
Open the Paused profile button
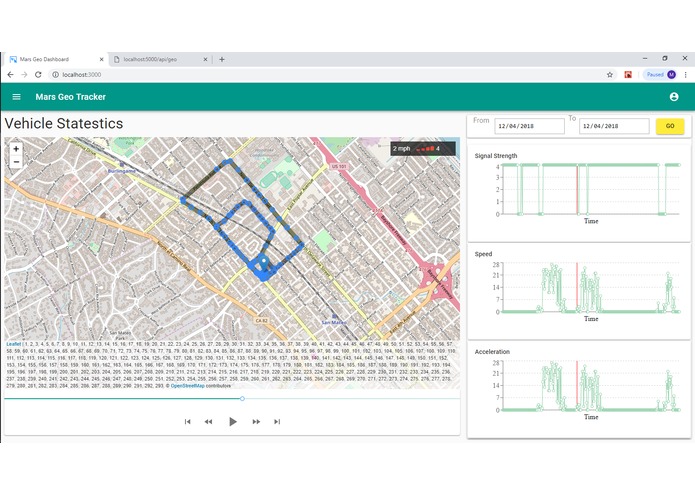point(660,74)
